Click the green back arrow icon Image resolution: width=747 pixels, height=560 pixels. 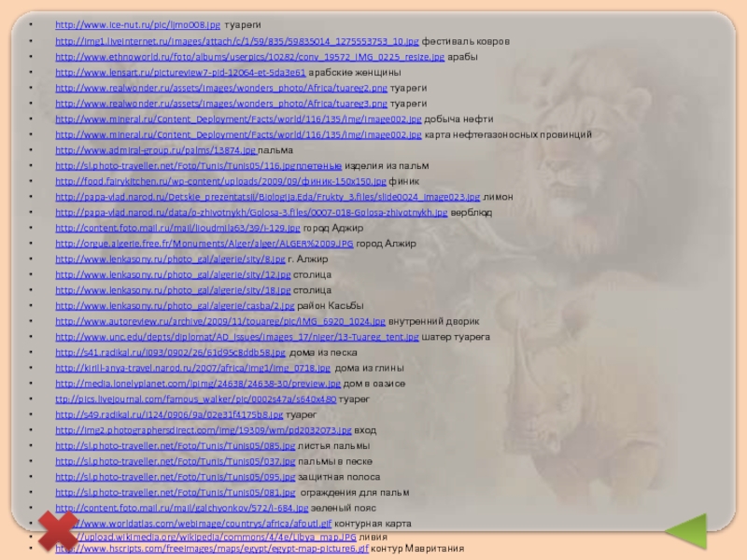(x=686, y=531)
